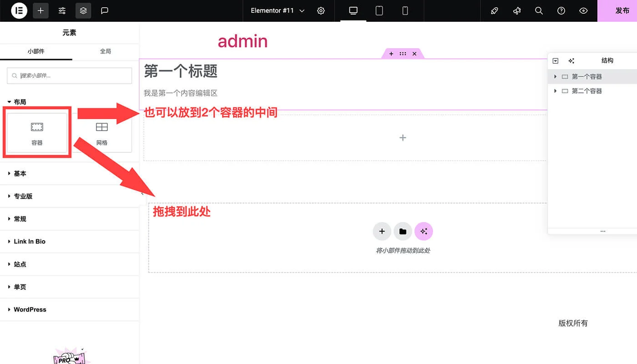This screenshot has width=637, height=364.
Task: Open the Elementor #11 document menu
Action: (x=277, y=10)
